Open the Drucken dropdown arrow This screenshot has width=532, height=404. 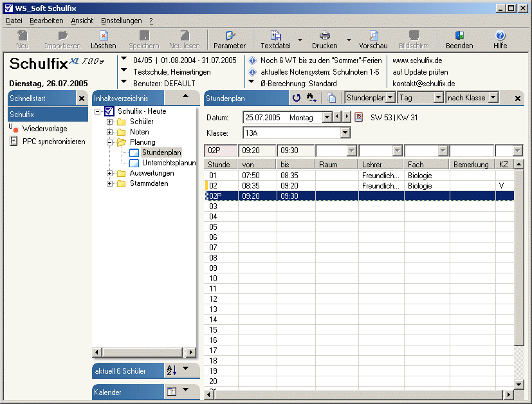(x=349, y=40)
